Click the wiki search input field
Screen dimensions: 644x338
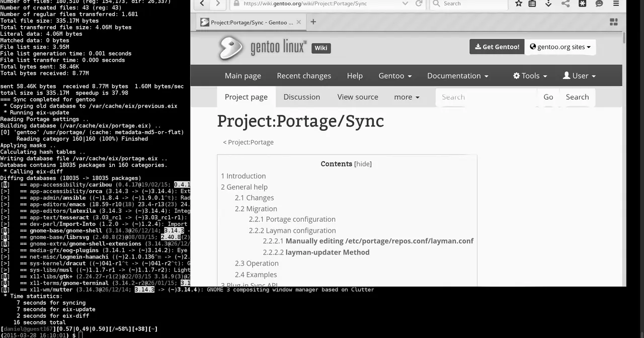(x=486, y=97)
